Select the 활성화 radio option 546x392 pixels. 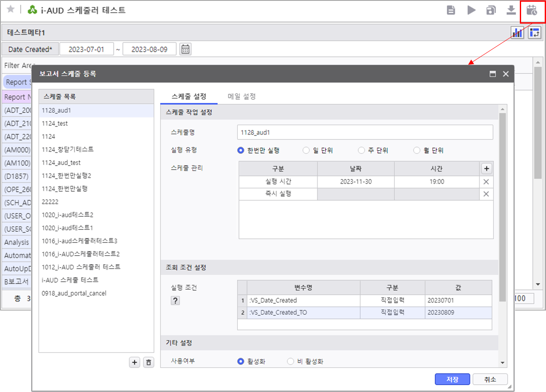pos(241,362)
